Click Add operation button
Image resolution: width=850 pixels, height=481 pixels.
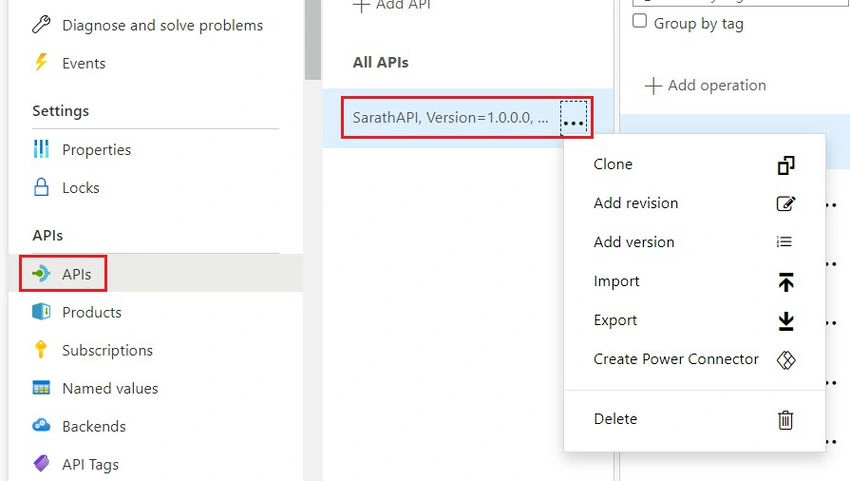(x=705, y=85)
